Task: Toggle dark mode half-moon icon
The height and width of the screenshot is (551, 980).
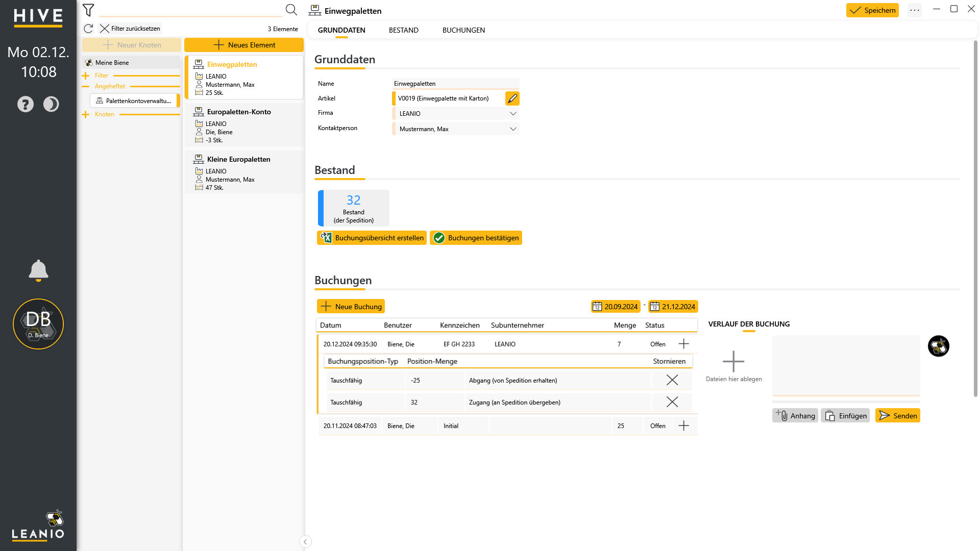Action: pyautogui.click(x=51, y=104)
